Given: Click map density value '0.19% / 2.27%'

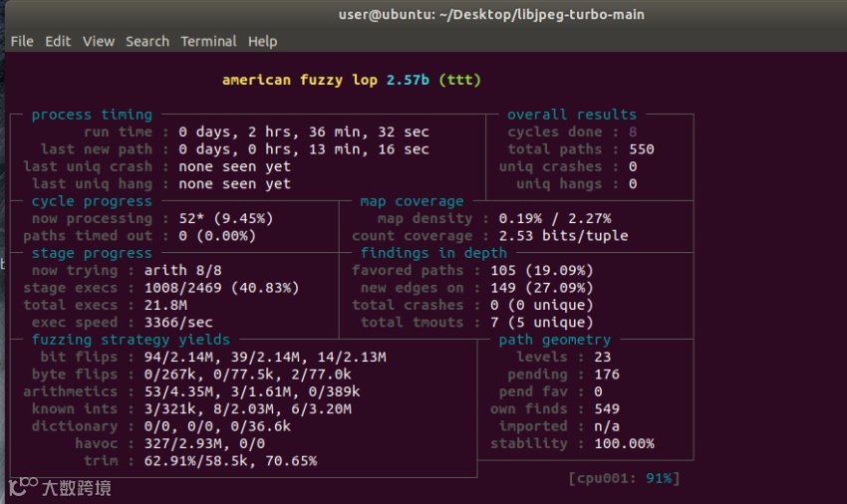Looking at the screenshot, I should 555,218.
